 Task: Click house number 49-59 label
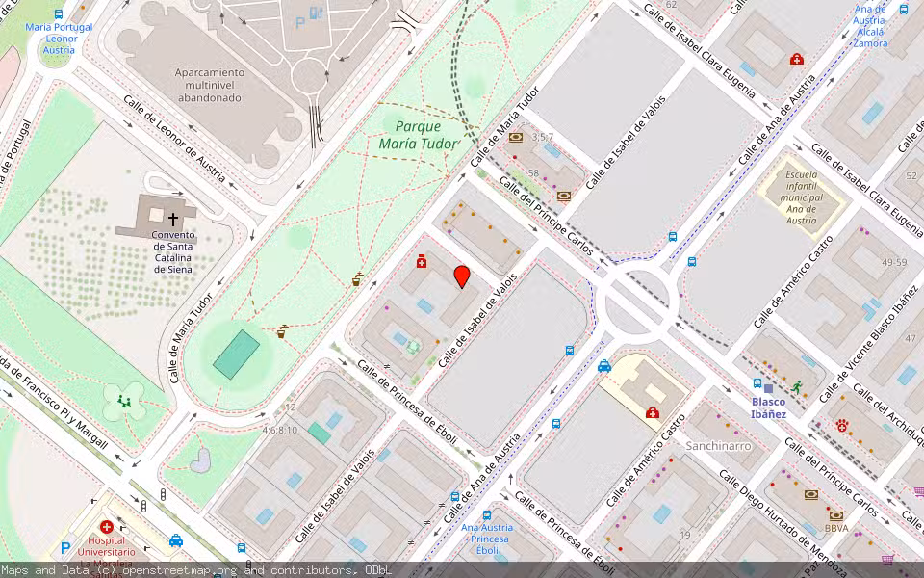tap(894, 262)
